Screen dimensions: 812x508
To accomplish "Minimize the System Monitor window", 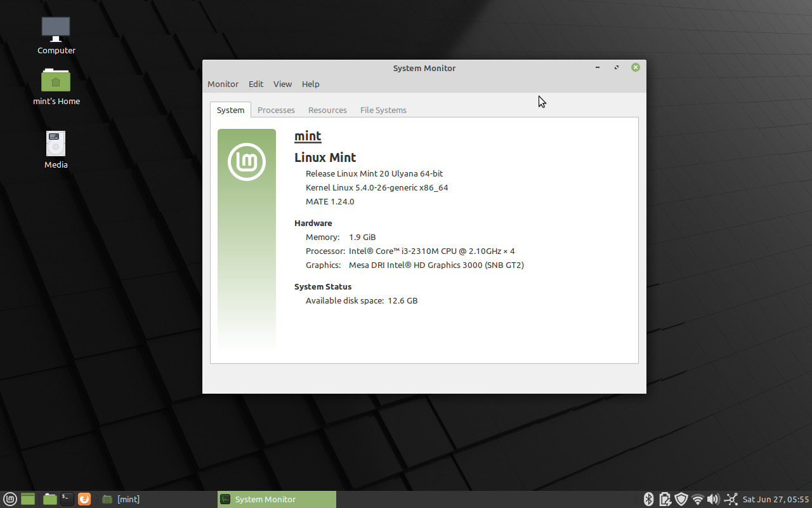I will 598,67.
